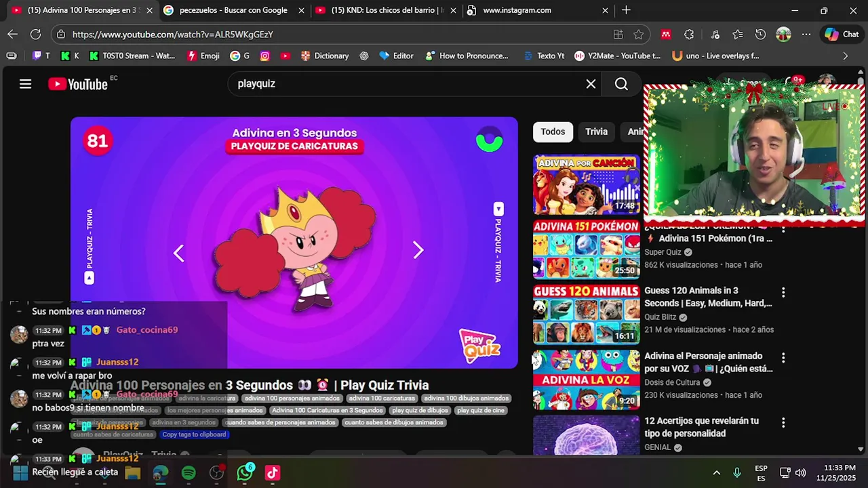Open WhatsApp from the taskbar

(245, 472)
